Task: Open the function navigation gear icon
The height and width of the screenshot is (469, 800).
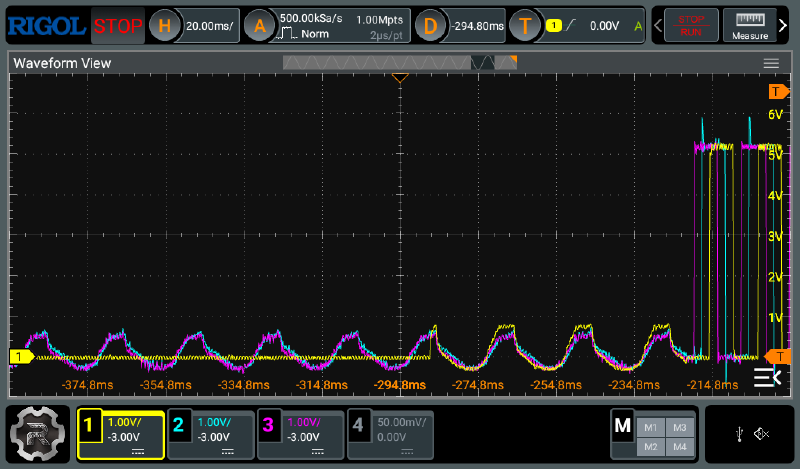Action: [38, 434]
